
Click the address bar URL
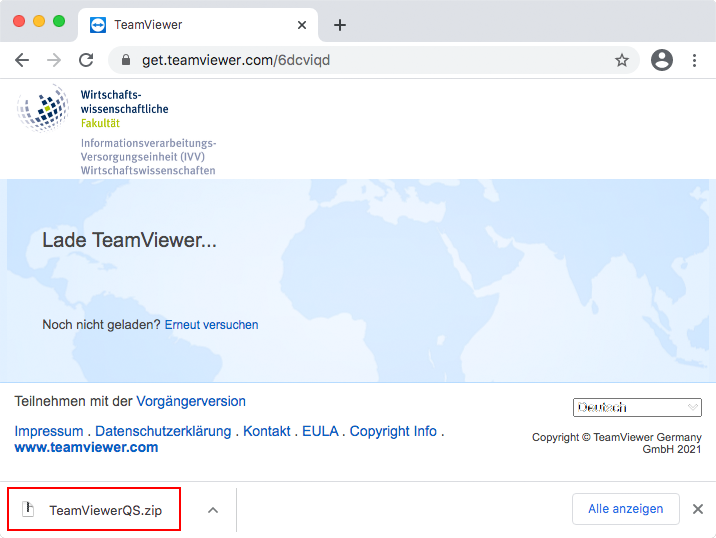(236, 60)
